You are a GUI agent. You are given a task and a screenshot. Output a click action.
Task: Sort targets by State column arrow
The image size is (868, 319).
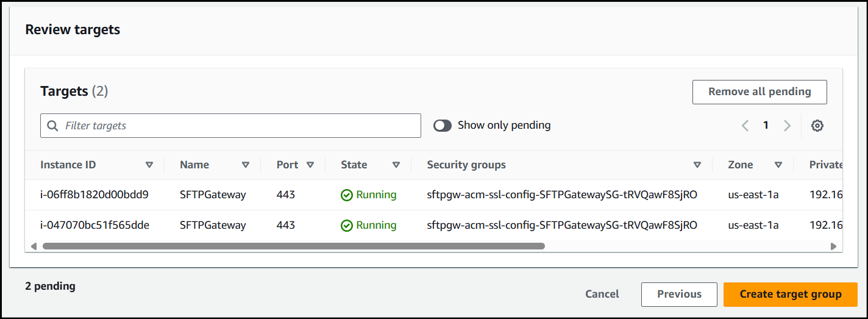click(396, 165)
